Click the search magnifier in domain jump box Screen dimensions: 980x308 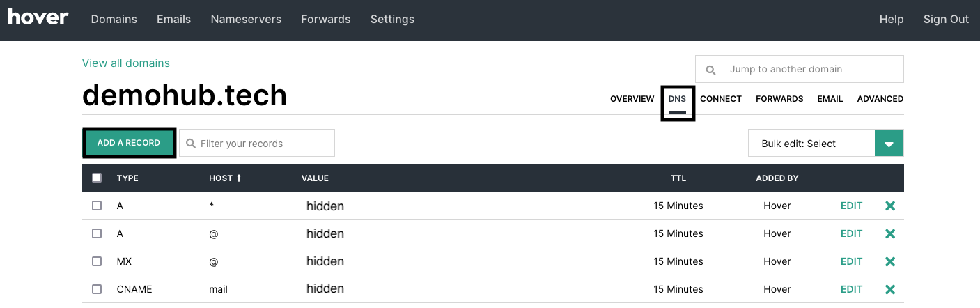(710, 70)
